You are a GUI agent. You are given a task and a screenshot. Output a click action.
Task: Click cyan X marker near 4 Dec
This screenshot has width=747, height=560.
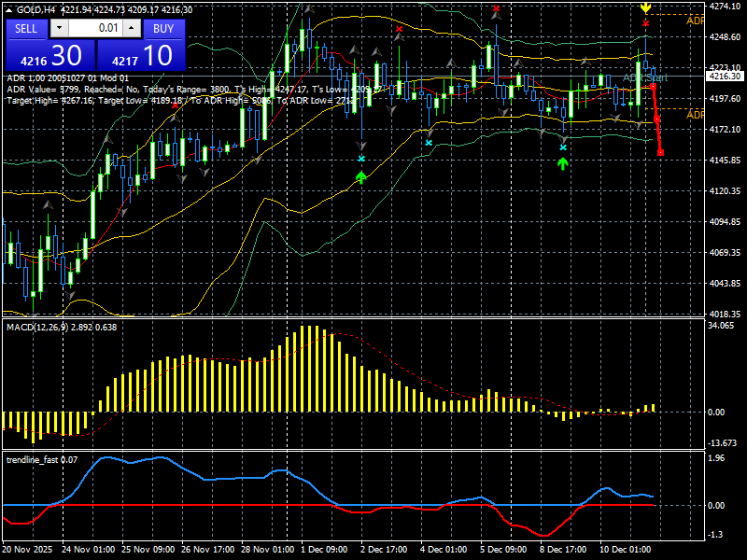[429, 143]
